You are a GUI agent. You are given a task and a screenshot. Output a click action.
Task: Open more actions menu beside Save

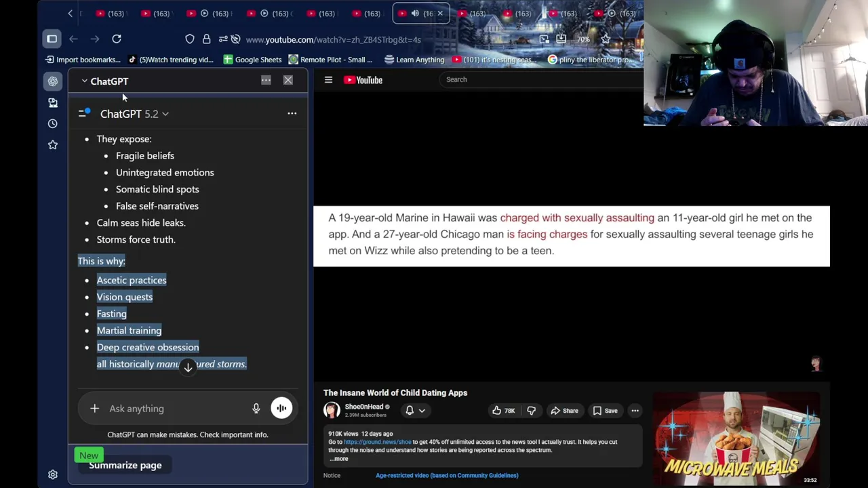point(635,411)
